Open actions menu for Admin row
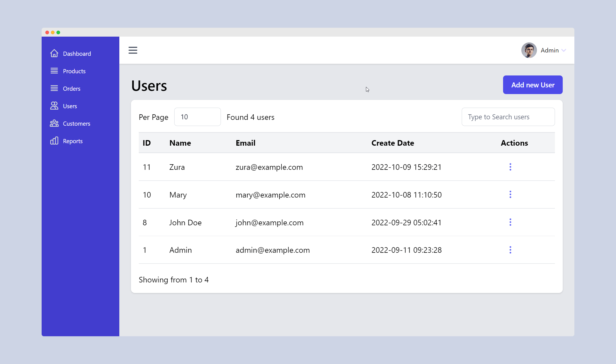The width and height of the screenshot is (616, 364). point(510,250)
